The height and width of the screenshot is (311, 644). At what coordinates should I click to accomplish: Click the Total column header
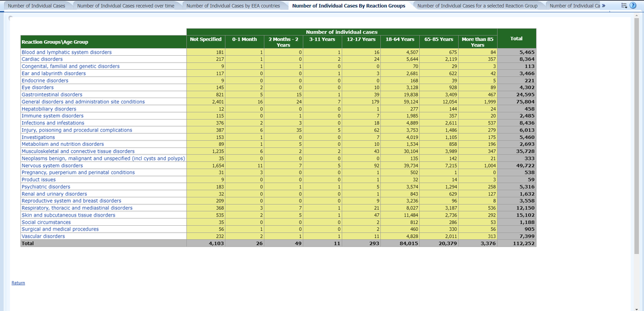click(517, 39)
